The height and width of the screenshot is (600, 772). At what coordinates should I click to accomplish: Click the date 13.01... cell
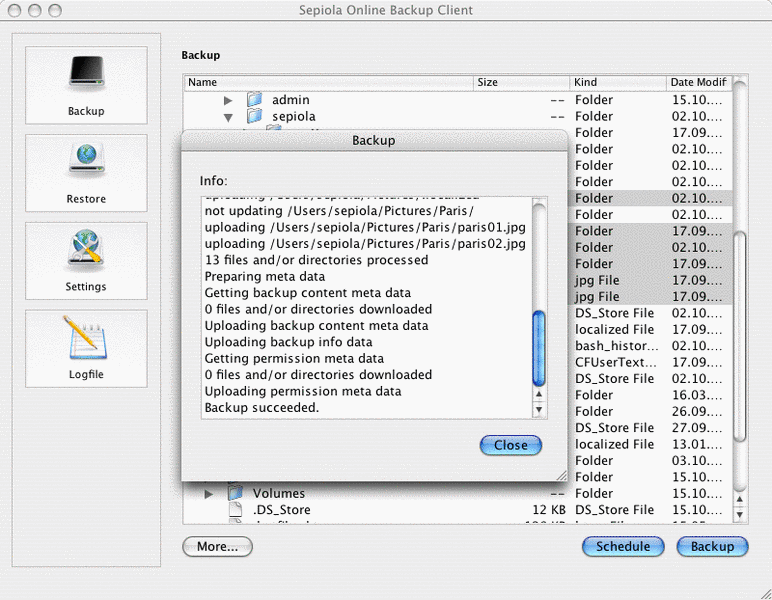click(697, 444)
